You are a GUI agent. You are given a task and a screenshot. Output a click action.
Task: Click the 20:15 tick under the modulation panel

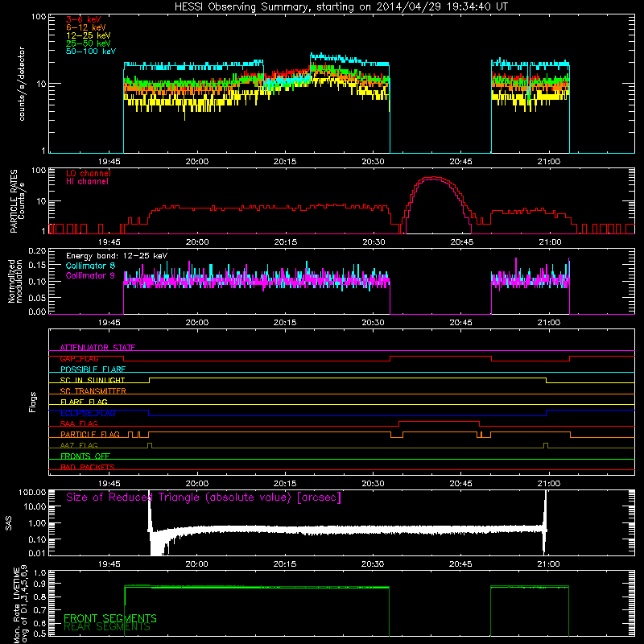(x=285, y=323)
